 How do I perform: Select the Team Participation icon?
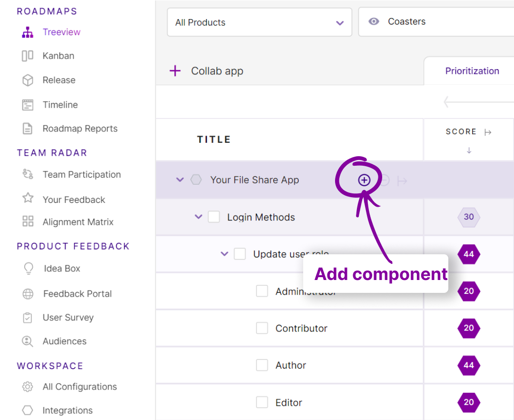[27, 175]
